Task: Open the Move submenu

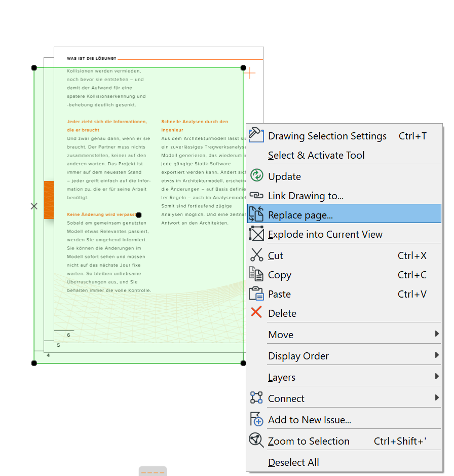Action: (344, 335)
